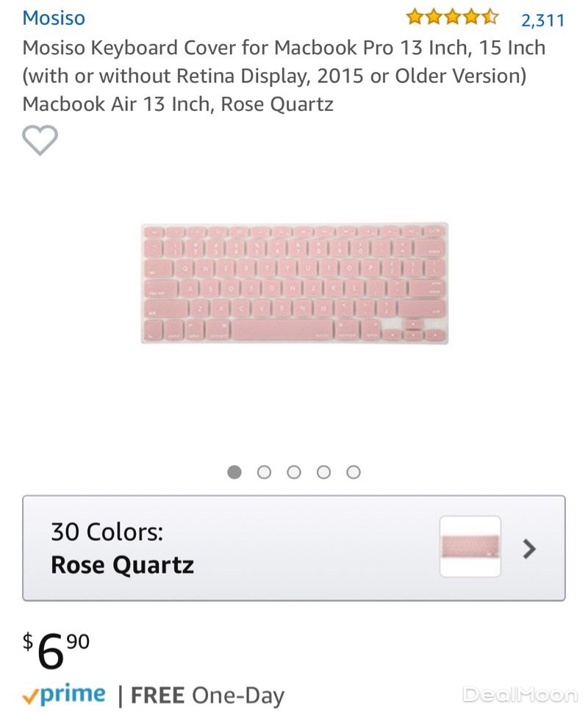
Task: Open the pink keyboard cover product image
Action: pyautogui.click(x=294, y=284)
